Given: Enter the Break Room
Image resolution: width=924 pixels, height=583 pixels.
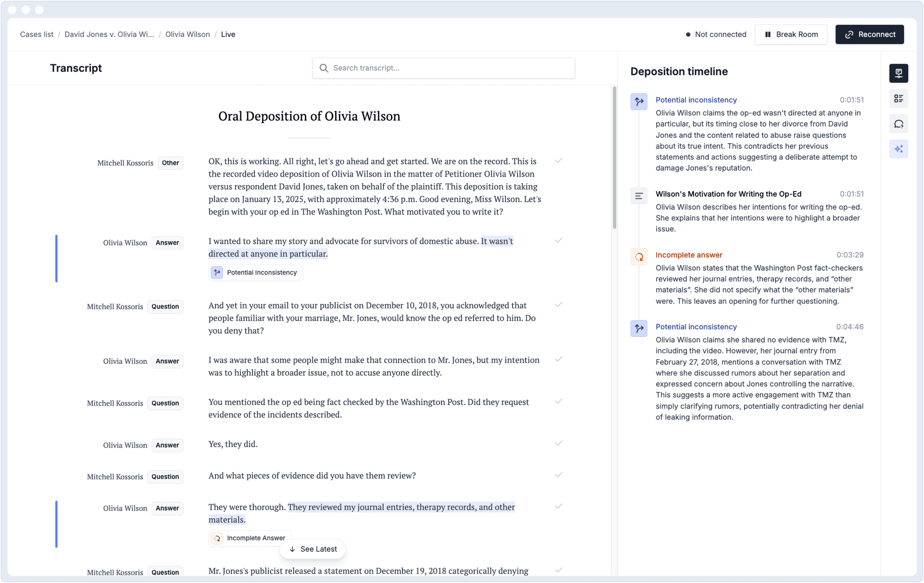Looking at the screenshot, I should point(790,34).
